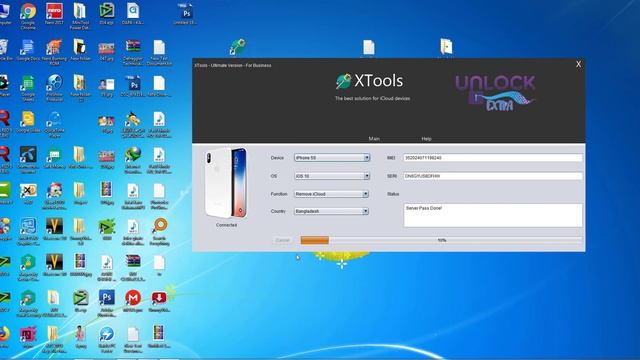Switch to the Main tab in XTools

pyautogui.click(x=374, y=139)
